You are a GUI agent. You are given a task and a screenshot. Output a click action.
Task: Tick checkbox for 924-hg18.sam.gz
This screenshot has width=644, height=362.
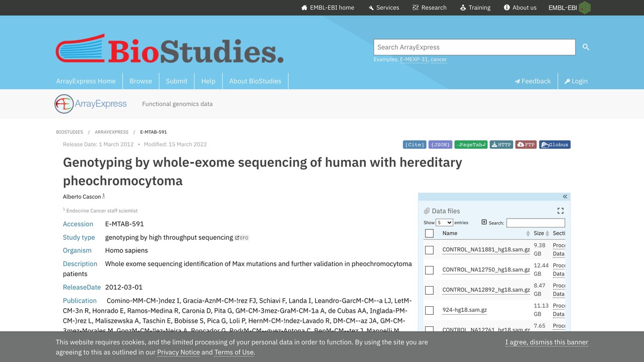[x=429, y=310]
